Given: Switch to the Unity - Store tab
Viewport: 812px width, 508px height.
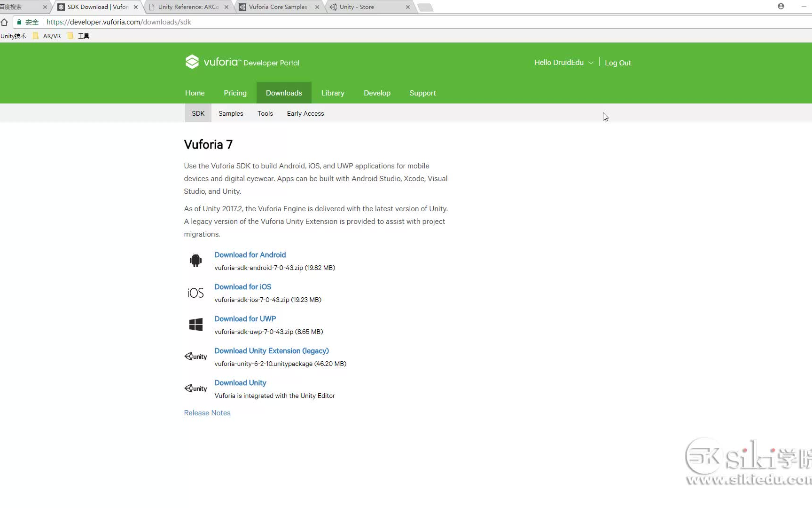Looking at the screenshot, I should coord(369,7).
